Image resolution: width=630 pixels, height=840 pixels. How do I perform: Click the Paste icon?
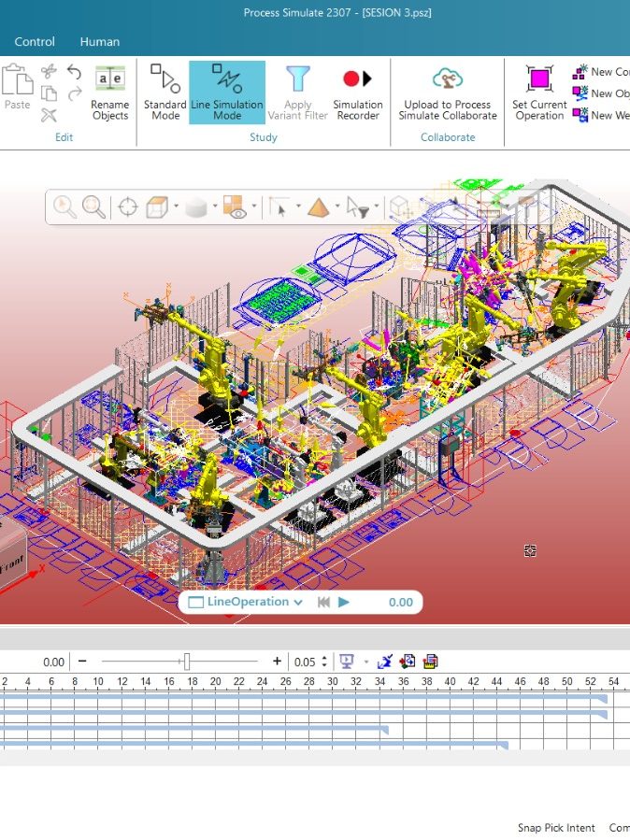[x=17, y=87]
